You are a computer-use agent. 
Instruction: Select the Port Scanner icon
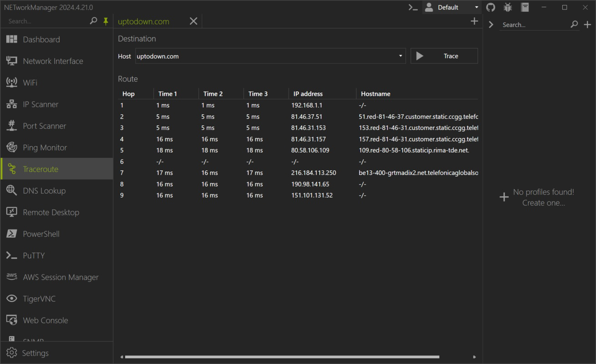(12, 126)
